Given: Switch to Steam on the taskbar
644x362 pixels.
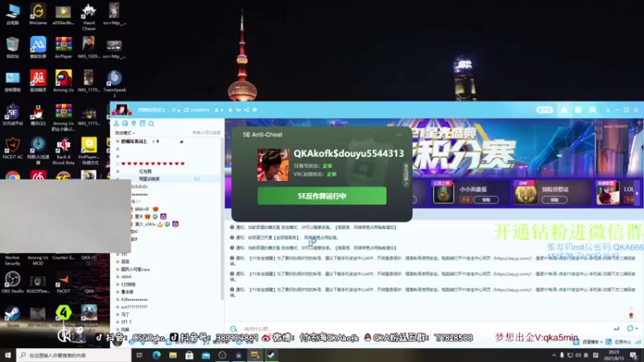Looking at the screenshot, I should [271, 355].
